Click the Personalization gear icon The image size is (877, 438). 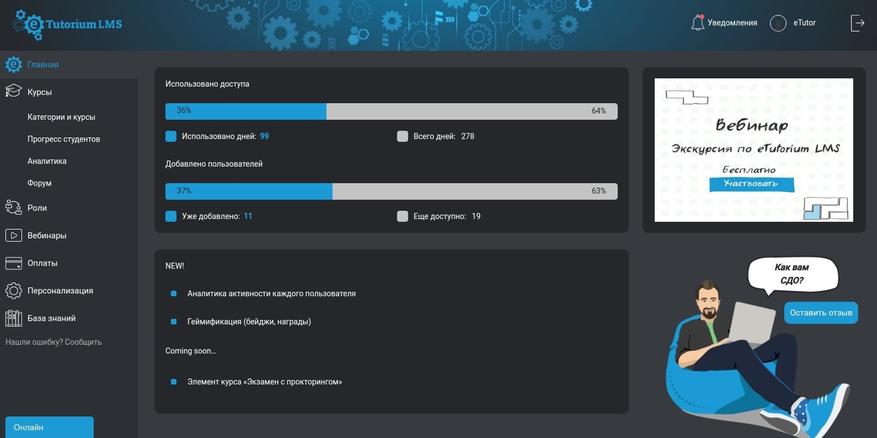(x=13, y=291)
